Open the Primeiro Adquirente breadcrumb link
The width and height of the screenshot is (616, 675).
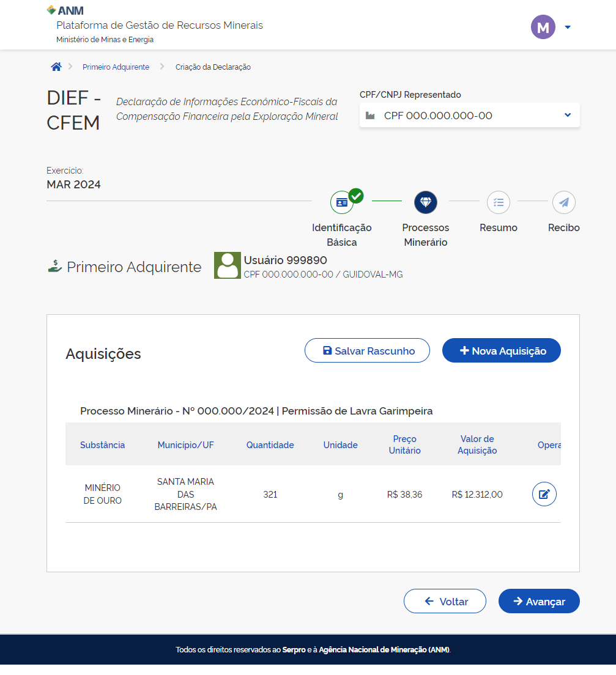click(116, 67)
